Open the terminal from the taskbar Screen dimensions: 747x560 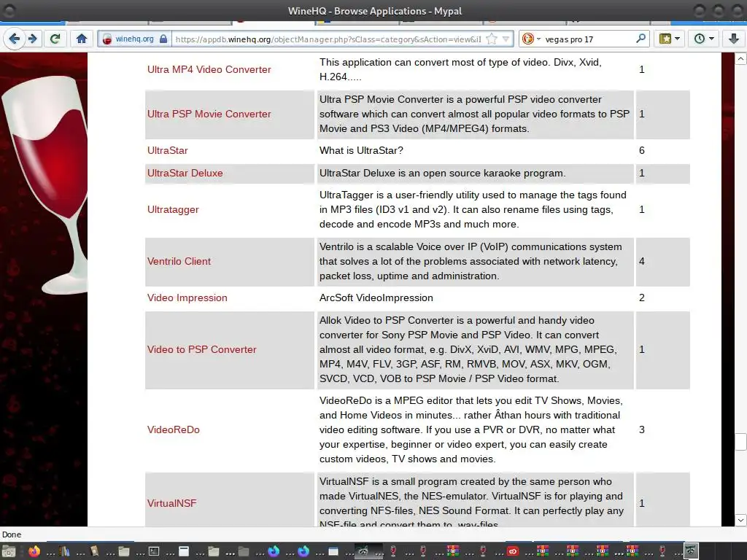(154, 551)
